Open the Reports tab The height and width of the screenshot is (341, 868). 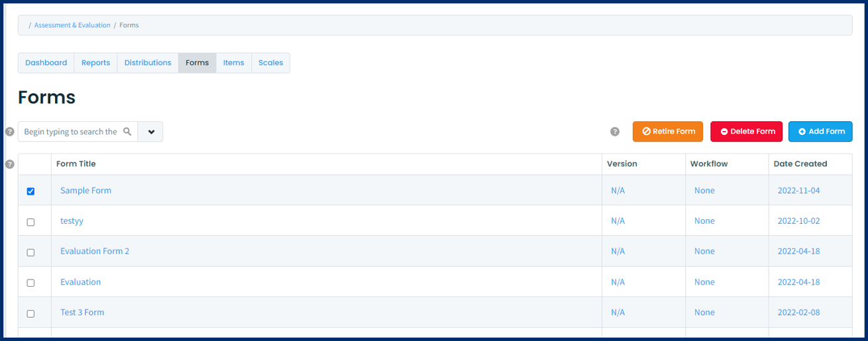(95, 63)
